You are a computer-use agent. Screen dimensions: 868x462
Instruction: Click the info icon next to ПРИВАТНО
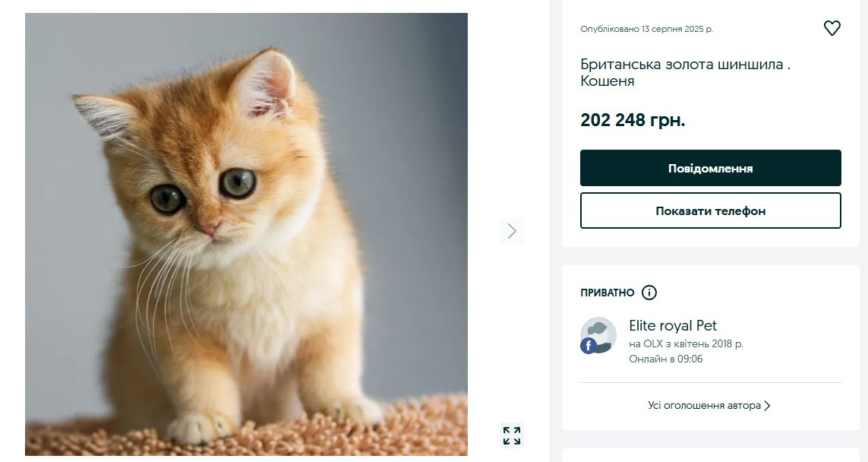649,293
